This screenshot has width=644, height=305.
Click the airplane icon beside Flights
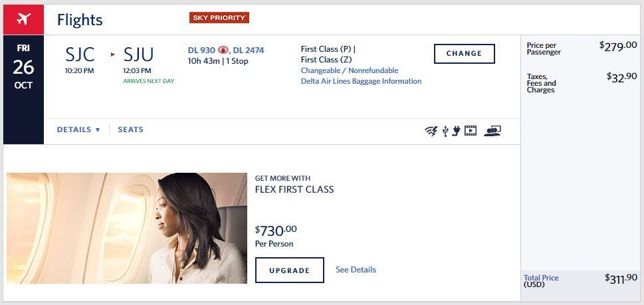(23, 19)
